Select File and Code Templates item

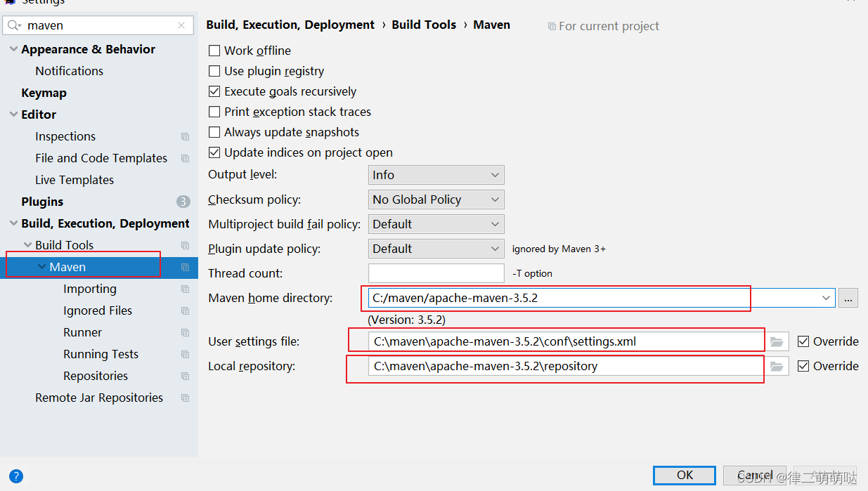tap(101, 158)
